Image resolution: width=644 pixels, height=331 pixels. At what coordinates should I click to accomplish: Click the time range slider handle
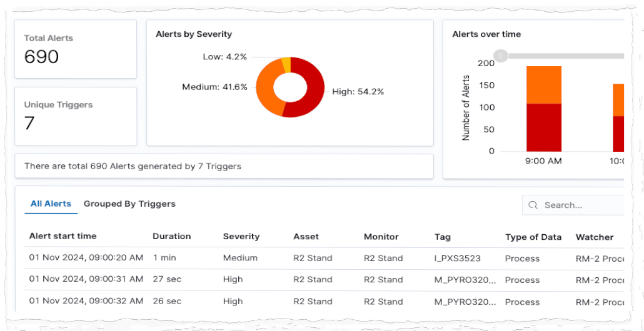coord(500,56)
